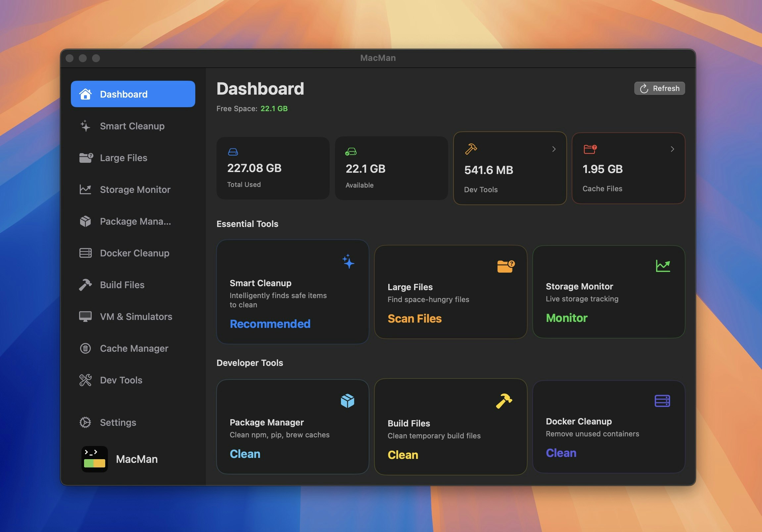
Task: Expand the 1.95 GB Cache Files card chevron
Action: tap(672, 149)
